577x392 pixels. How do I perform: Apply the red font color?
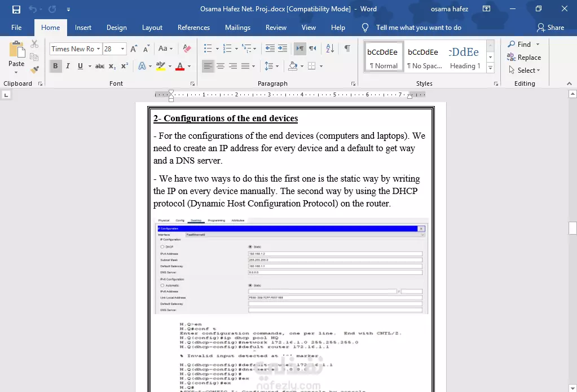[x=180, y=66]
